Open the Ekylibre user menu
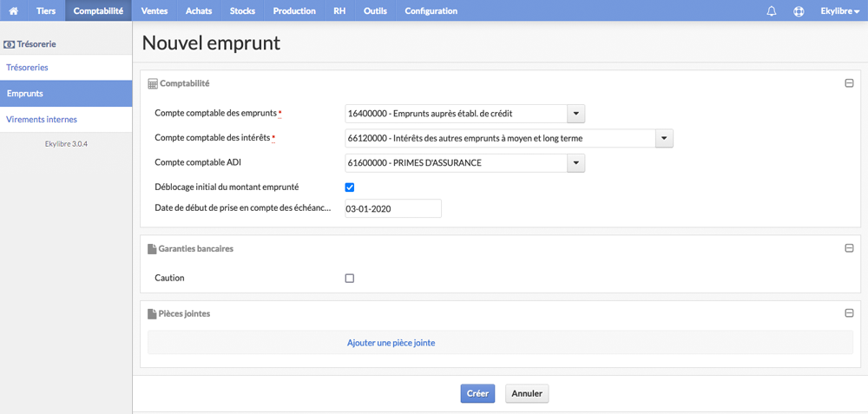This screenshot has width=868, height=414. click(x=839, y=10)
